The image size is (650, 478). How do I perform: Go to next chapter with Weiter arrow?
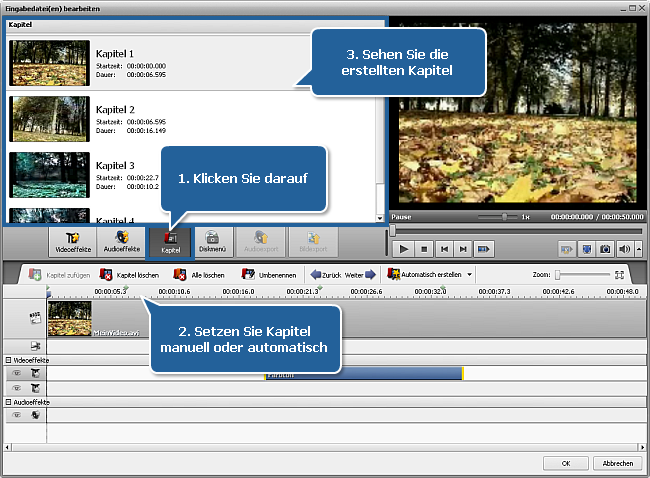(371, 274)
